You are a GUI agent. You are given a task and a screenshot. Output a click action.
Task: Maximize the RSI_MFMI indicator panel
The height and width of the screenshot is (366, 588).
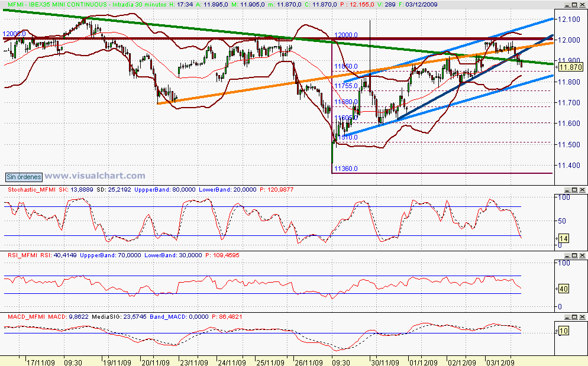pos(574,255)
